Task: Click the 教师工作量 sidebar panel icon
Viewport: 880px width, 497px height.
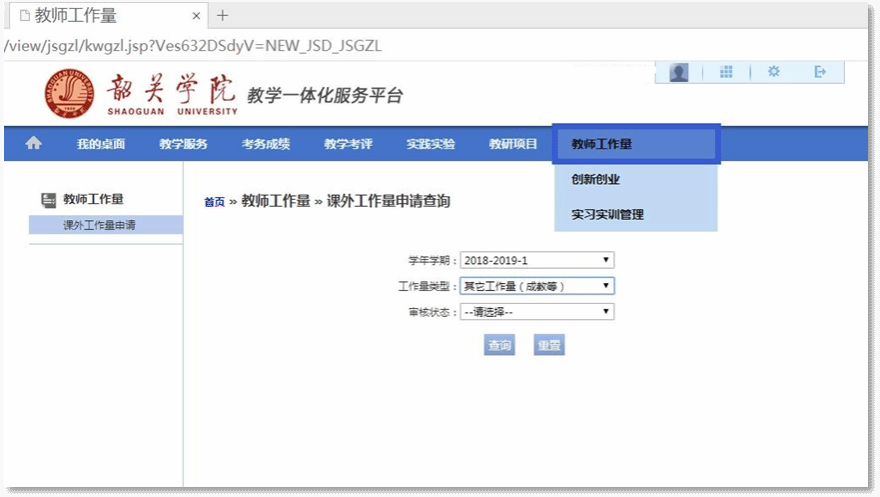Action: [x=48, y=200]
